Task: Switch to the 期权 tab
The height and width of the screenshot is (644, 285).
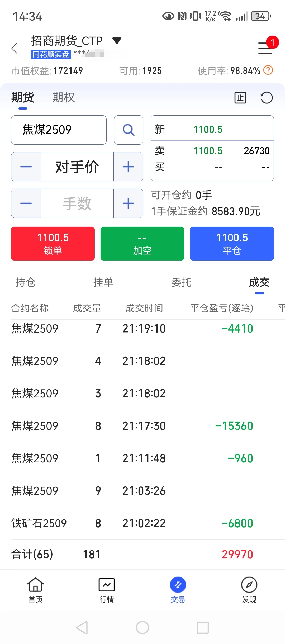Action: (x=63, y=97)
